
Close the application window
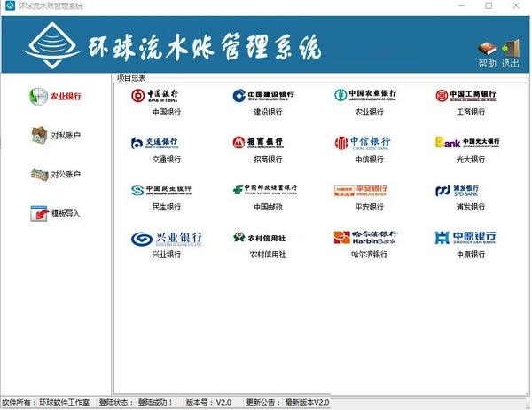click(x=516, y=5)
